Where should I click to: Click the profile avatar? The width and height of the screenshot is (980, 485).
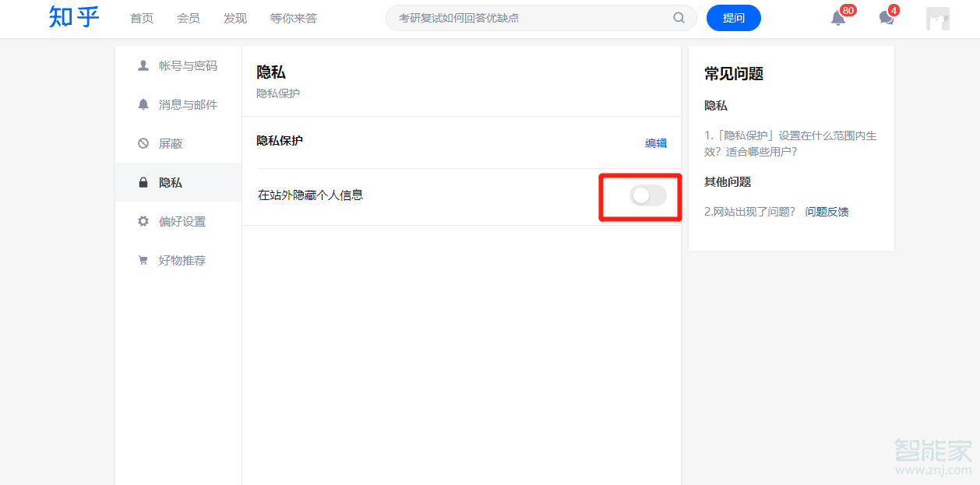point(937,18)
